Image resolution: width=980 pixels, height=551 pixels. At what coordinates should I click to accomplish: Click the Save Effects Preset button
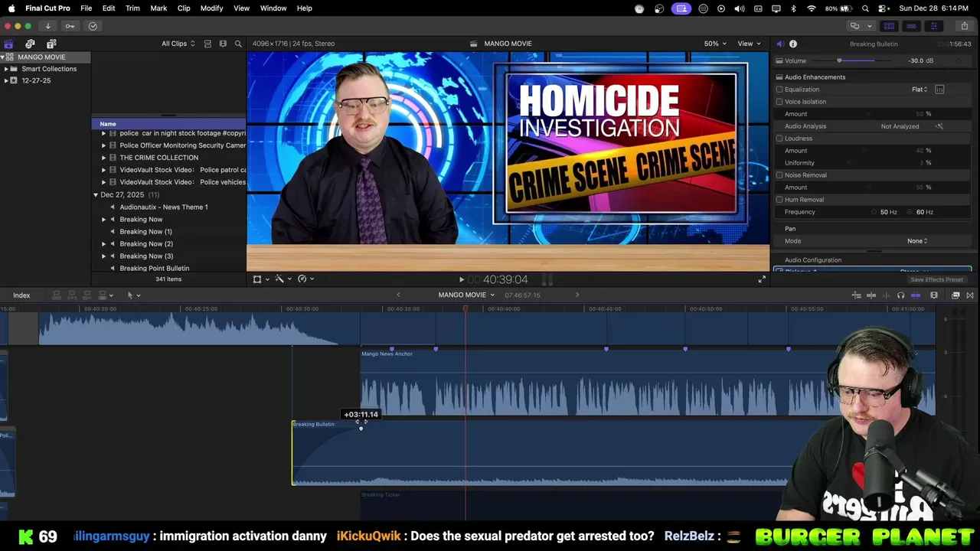(936, 280)
